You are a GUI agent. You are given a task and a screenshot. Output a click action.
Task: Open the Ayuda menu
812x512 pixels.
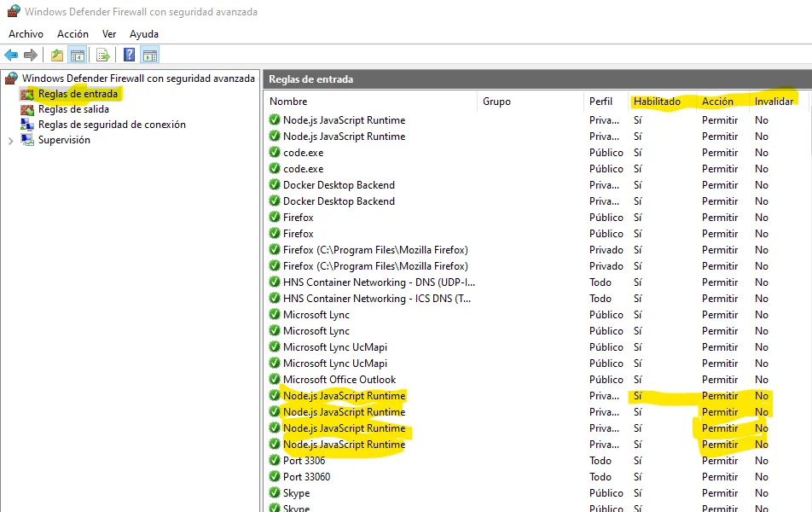pos(144,33)
